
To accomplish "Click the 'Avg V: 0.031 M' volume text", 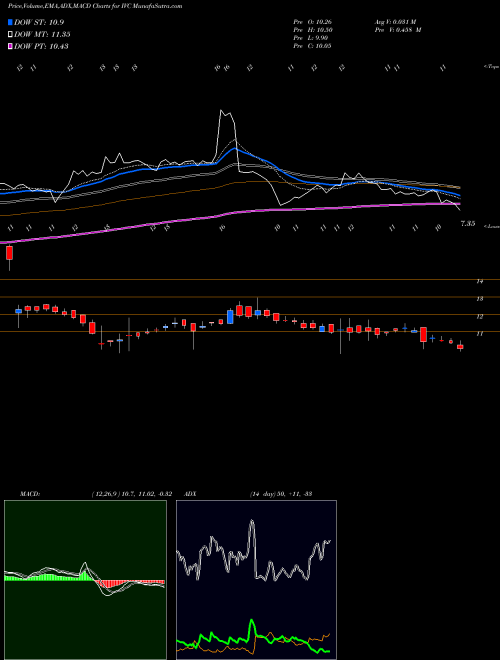I will pos(395,21).
